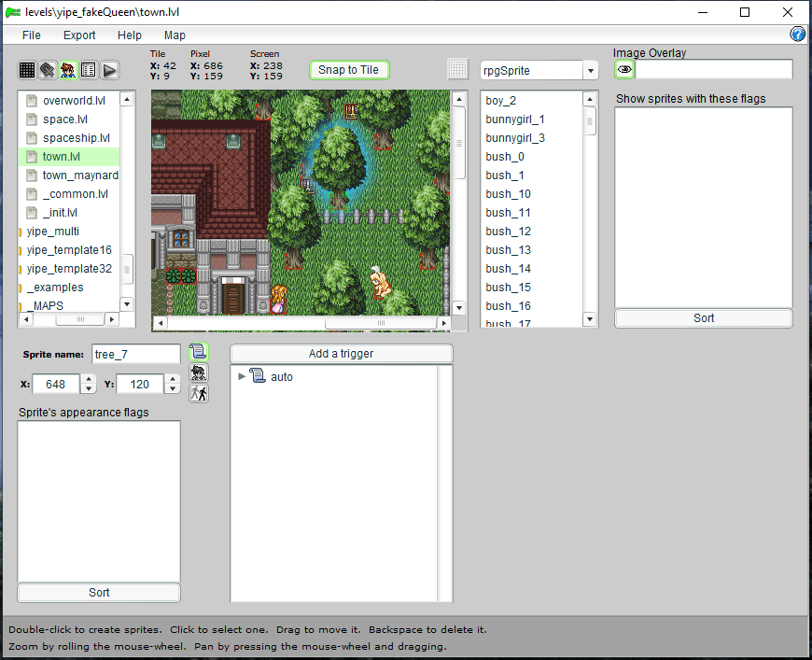The height and width of the screenshot is (660, 812).
Task: Open the rpgSprite dropdown list
Action: tap(590, 71)
